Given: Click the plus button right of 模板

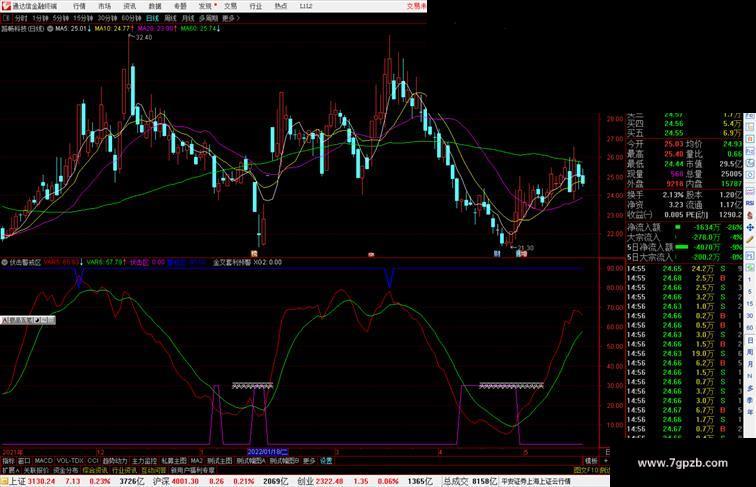Looking at the screenshot, I should (606, 461).
